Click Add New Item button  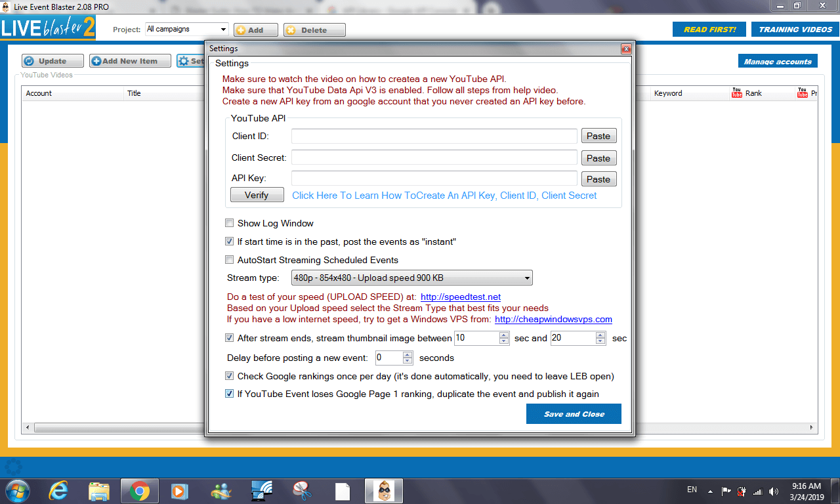click(x=130, y=61)
